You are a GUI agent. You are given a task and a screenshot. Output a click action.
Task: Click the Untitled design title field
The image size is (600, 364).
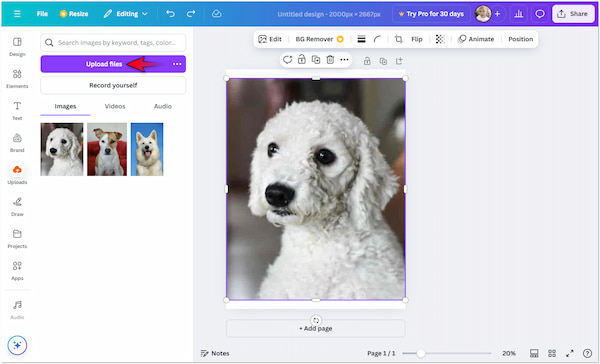pos(329,14)
